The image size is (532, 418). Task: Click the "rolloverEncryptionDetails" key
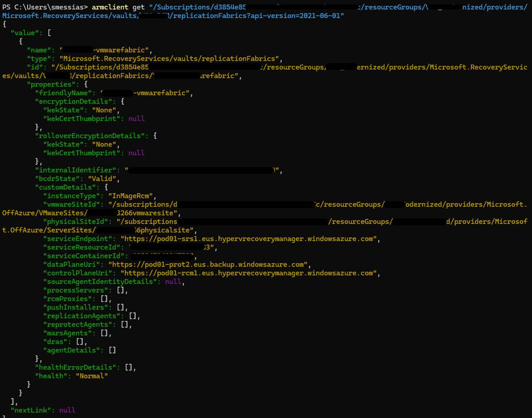click(90, 136)
